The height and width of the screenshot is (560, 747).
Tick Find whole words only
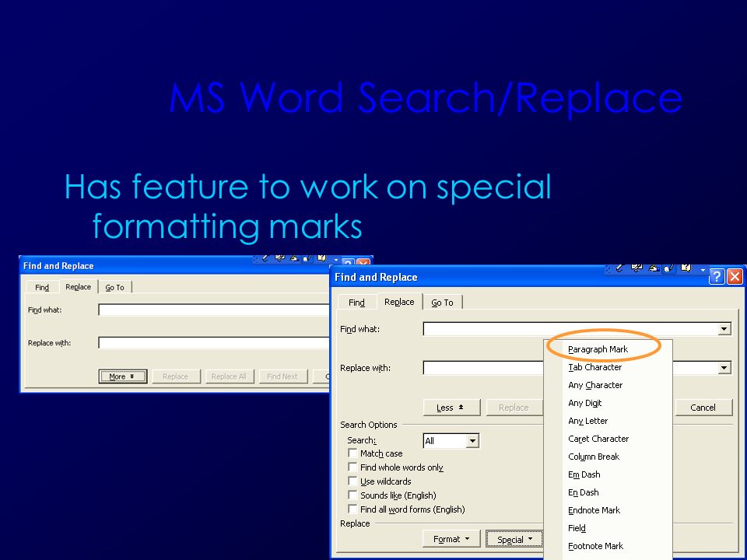pos(352,467)
